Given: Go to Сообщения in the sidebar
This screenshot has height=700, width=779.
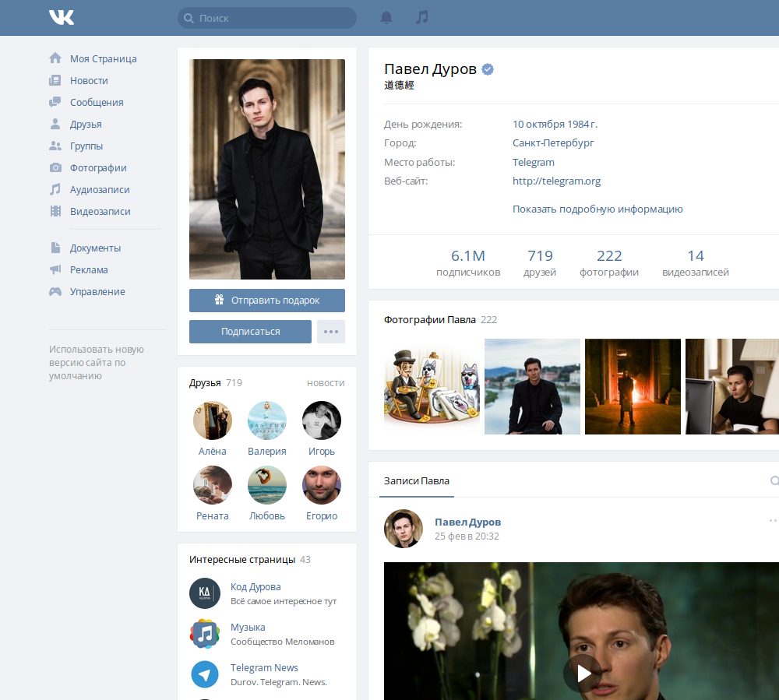Looking at the screenshot, I should (97, 102).
